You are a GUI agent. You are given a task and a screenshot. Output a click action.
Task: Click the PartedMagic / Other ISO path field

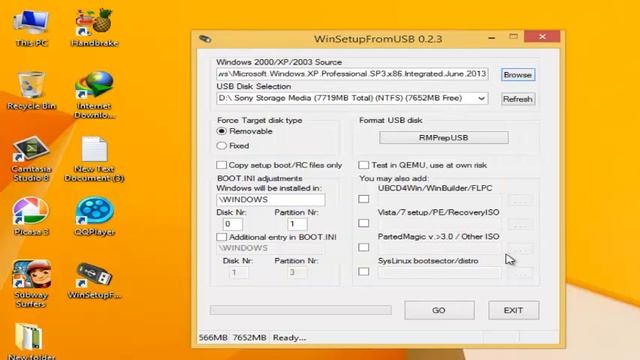coord(439,249)
